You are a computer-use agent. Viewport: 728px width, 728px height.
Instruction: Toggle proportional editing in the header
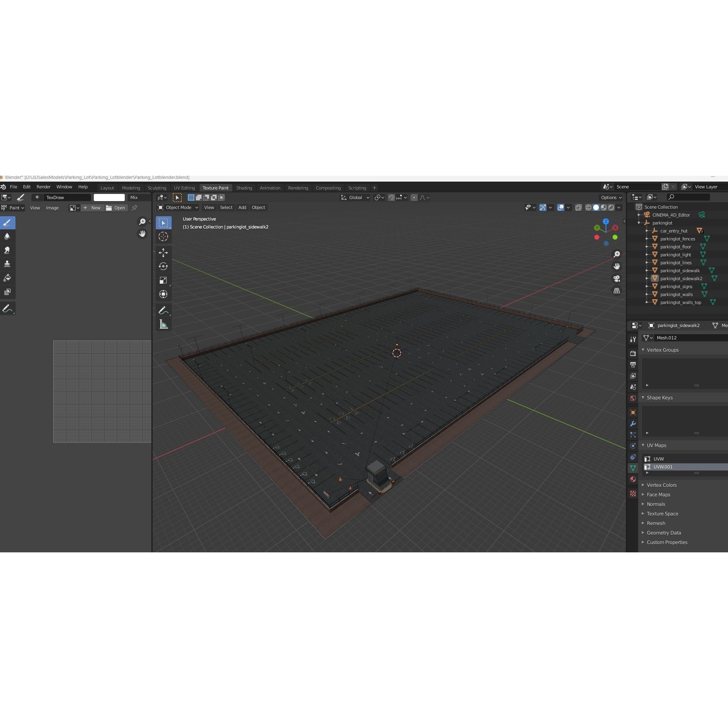[x=414, y=197]
